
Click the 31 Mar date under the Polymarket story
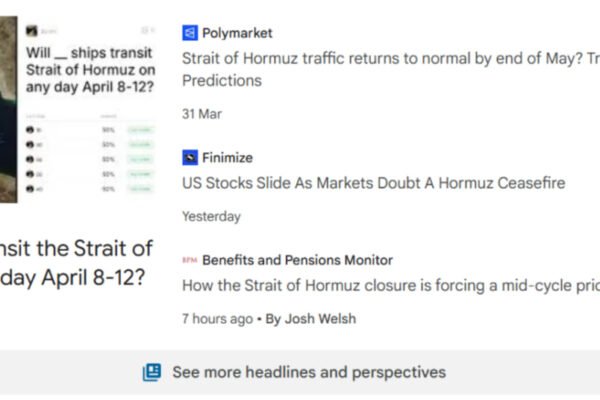(x=202, y=114)
